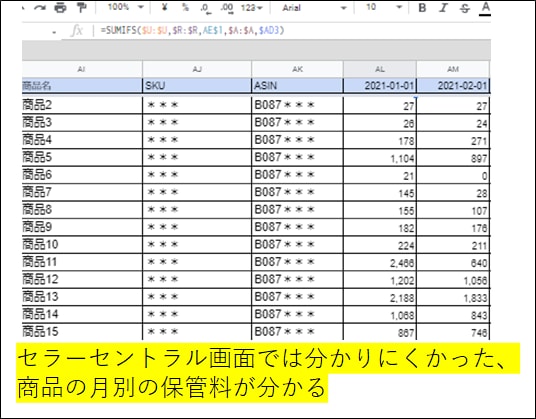Decrease decimal places

206,8
